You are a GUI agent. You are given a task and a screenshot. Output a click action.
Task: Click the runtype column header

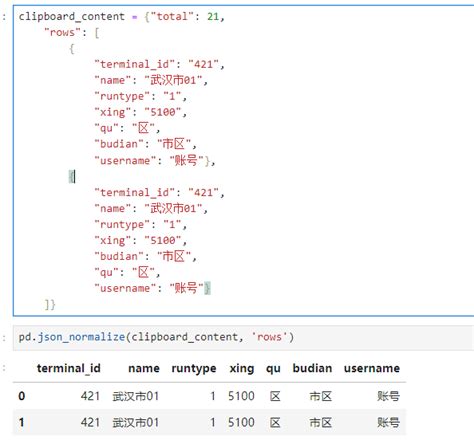[194, 369]
